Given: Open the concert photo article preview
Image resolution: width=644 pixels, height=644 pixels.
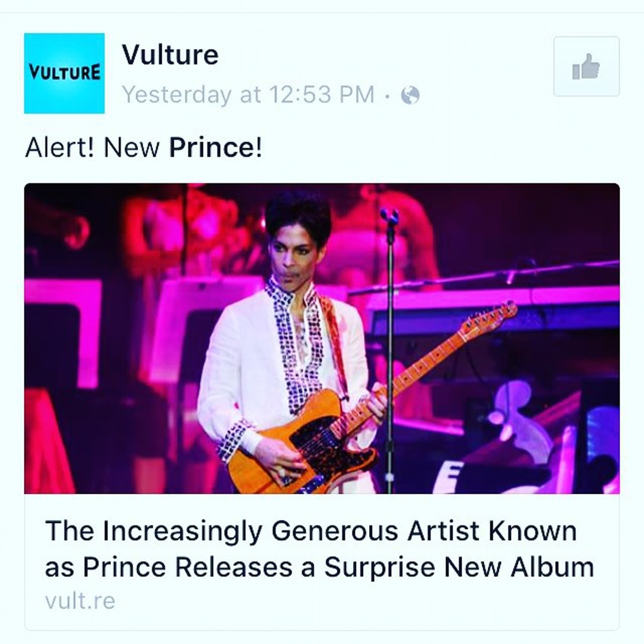Looking at the screenshot, I should pos(322,339).
